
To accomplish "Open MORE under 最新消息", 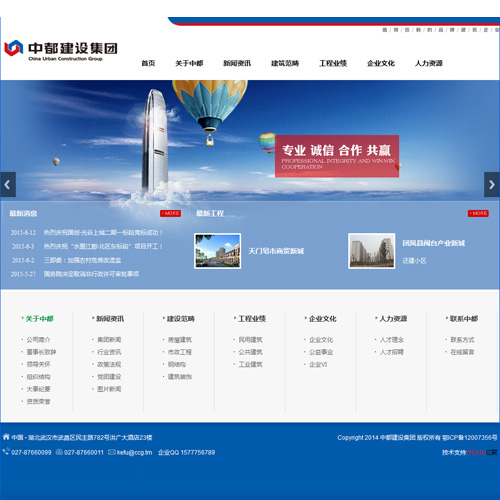I will (x=170, y=213).
